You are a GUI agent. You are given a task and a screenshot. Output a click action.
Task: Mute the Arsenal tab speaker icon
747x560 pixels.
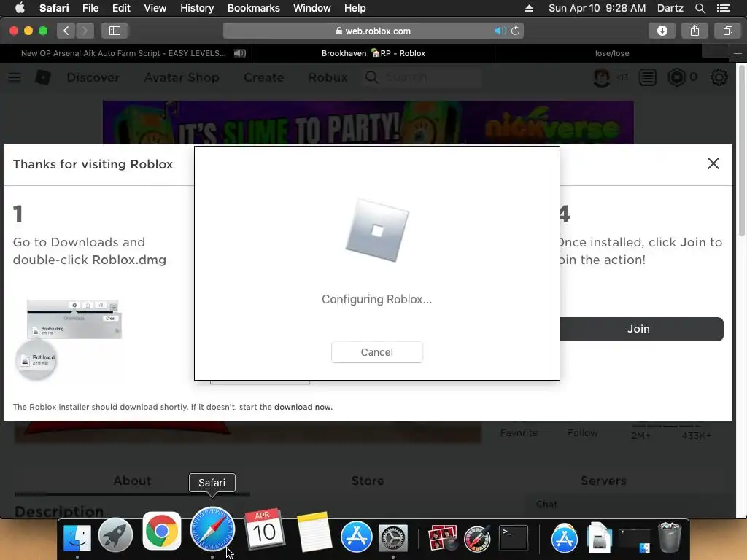(239, 53)
